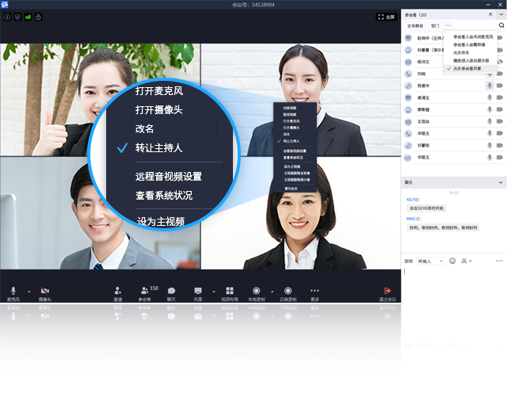Open the 参会者 participants icon
This screenshot has height=420, width=507.
click(145, 293)
